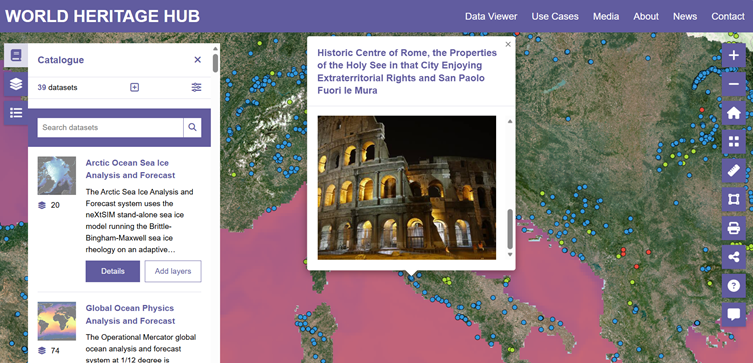Viewport: 753px width, 363px height.
Task: Click the Arctic sea ice thumbnail
Action: [x=57, y=175]
